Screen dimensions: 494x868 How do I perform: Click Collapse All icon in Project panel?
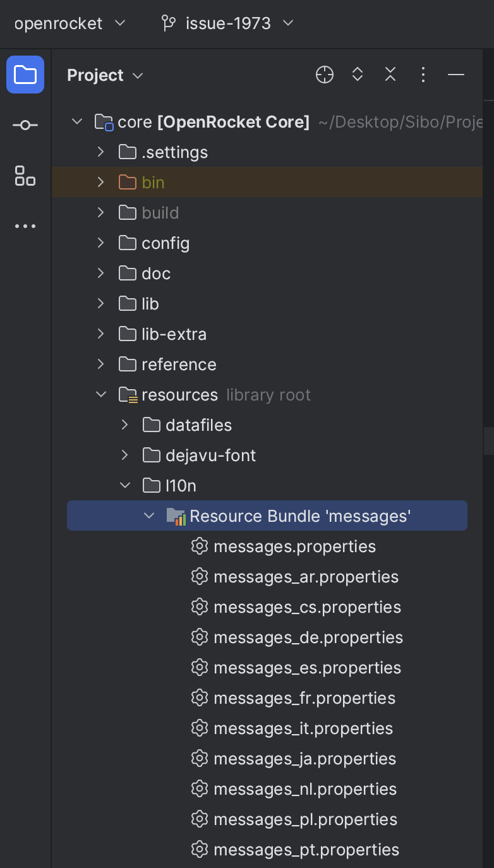tap(390, 75)
